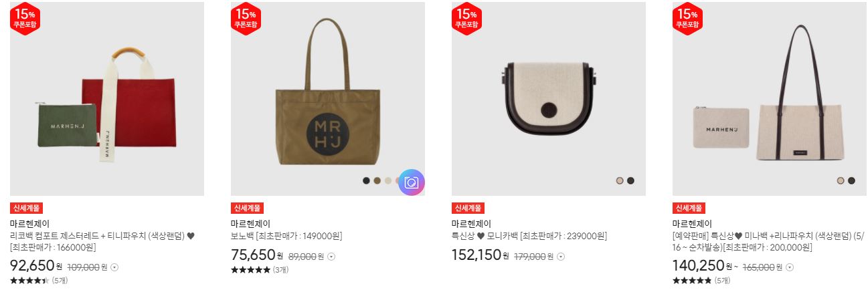Screen dimensions: 868x300
Task: Open the olive 보노백 tote thumbnail
Action: click(x=328, y=99)
